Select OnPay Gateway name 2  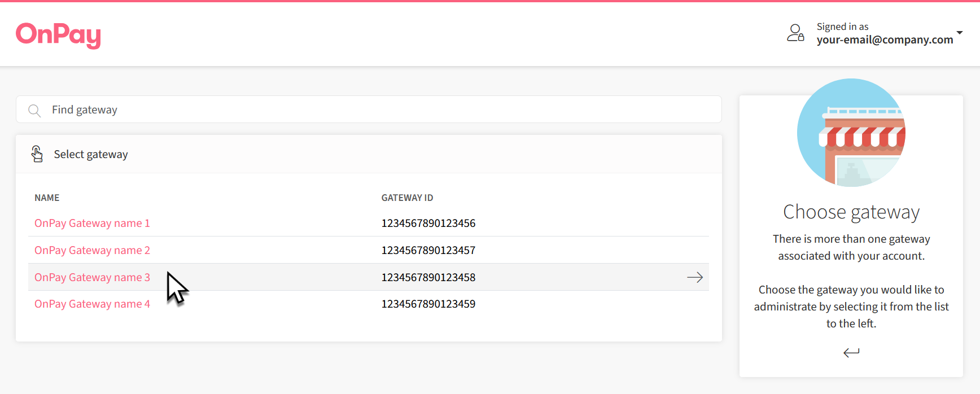(x=92, y=250)
